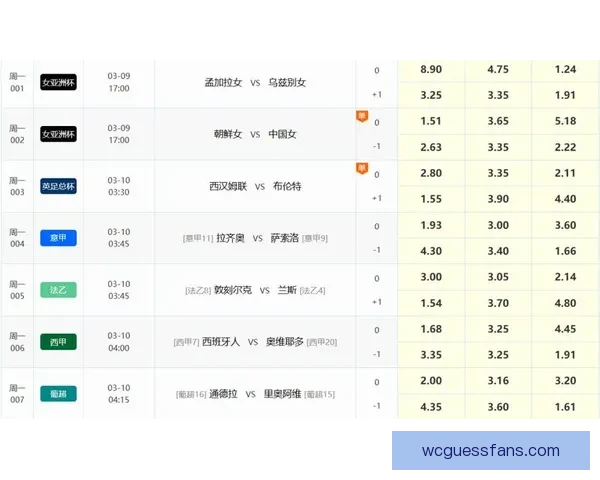Choose handicap odds 2.63 in match 002
600x480 pixels.
[431, 147]
